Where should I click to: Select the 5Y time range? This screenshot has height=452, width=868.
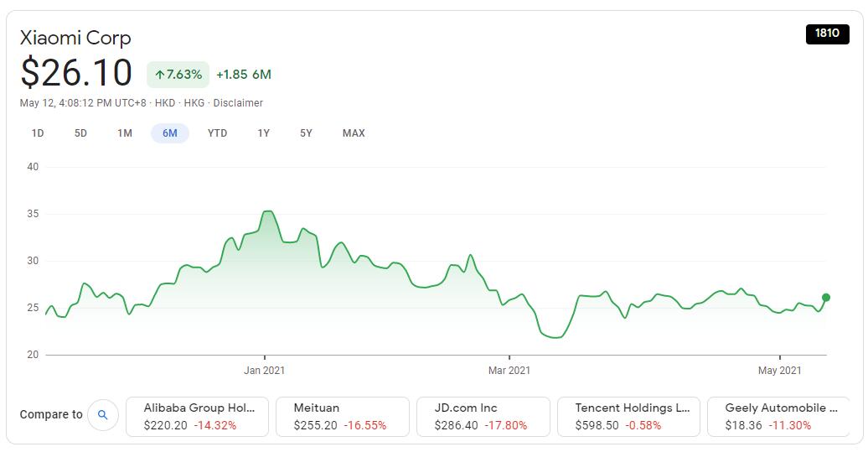(306, 133)
